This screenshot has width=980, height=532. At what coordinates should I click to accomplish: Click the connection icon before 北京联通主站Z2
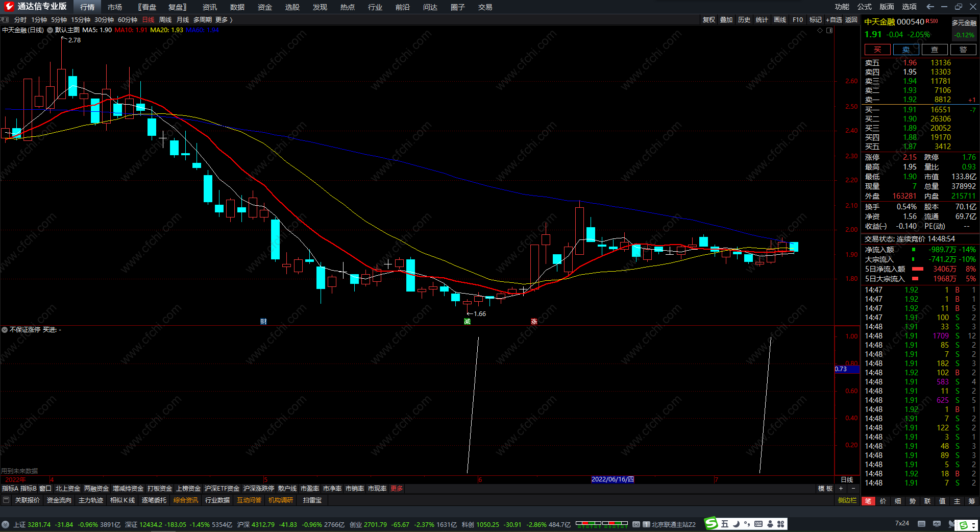(x=636, y=524)
